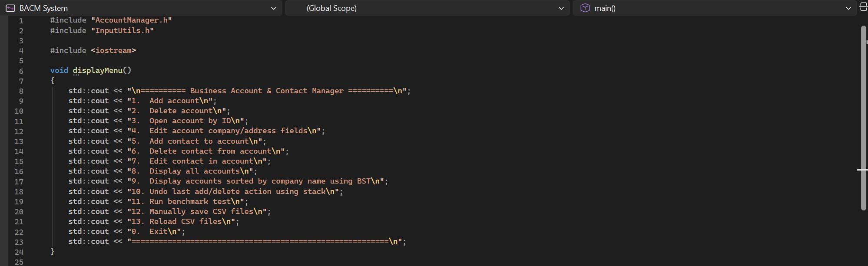Click the equals-sign separator string on line 23

[x=265, y=241]
